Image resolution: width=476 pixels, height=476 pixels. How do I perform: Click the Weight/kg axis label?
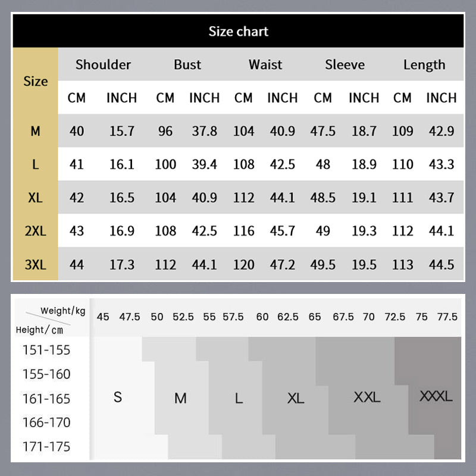[63, 311]
